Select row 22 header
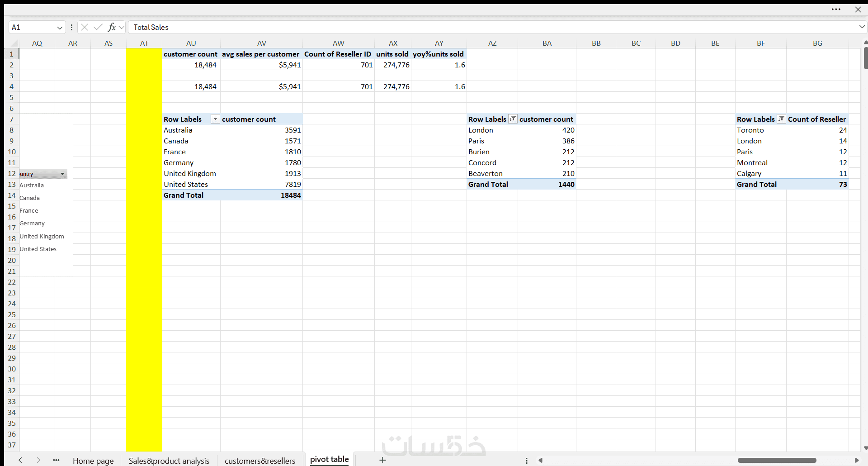 click(x=12, y=282)
